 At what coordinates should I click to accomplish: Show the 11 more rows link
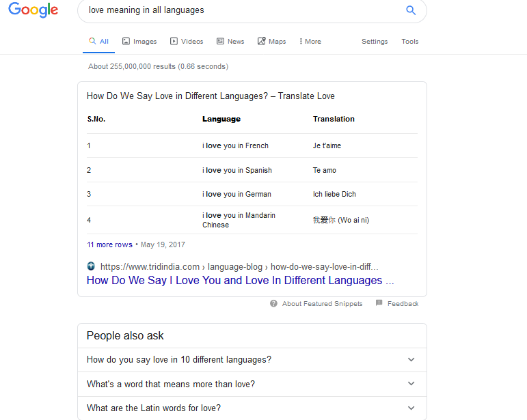coord(109,244)
